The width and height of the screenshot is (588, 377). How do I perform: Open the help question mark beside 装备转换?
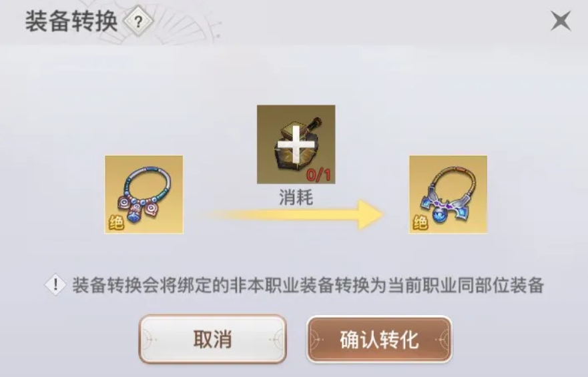point(138,22)
